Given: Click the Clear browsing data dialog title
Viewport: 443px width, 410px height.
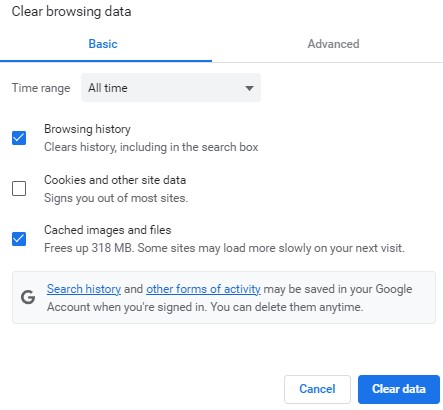Looking at the screenshot, I should [x=71, y=11].
